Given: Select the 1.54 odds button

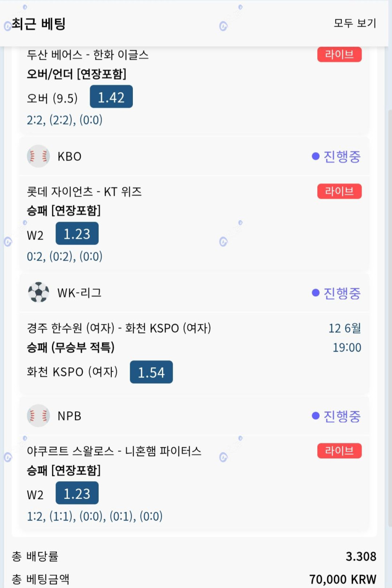Looking at the screenshot, I should (x=151, y=372).
